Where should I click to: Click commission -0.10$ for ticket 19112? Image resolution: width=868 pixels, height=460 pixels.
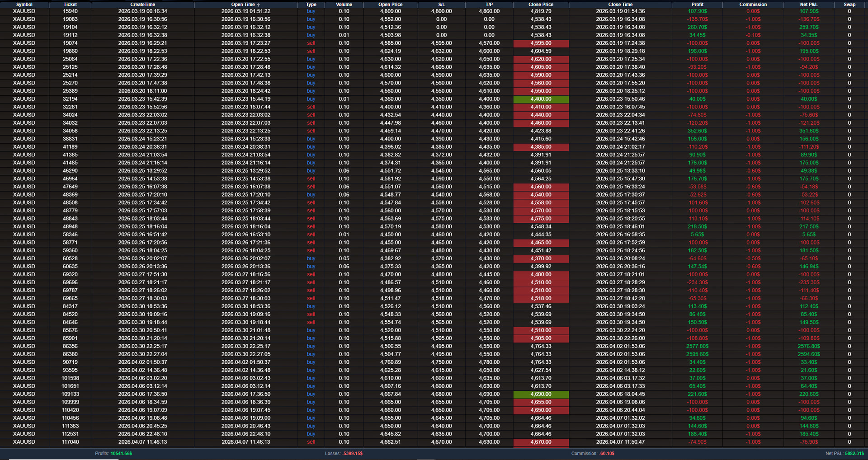click(753, 35)
